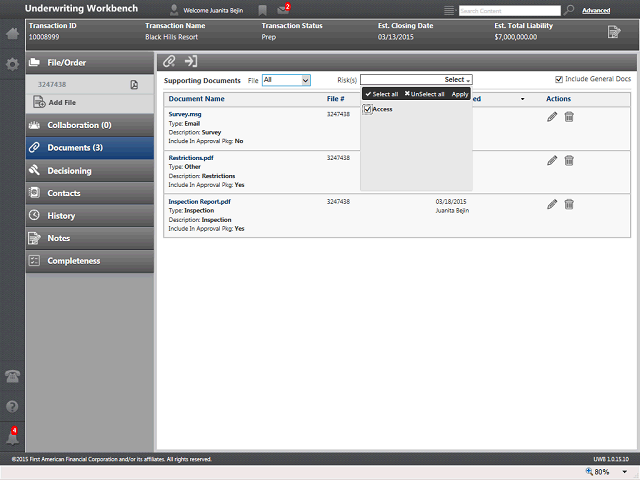Click the bell alerts icon
Screen dimensions: 640x480
12,437
